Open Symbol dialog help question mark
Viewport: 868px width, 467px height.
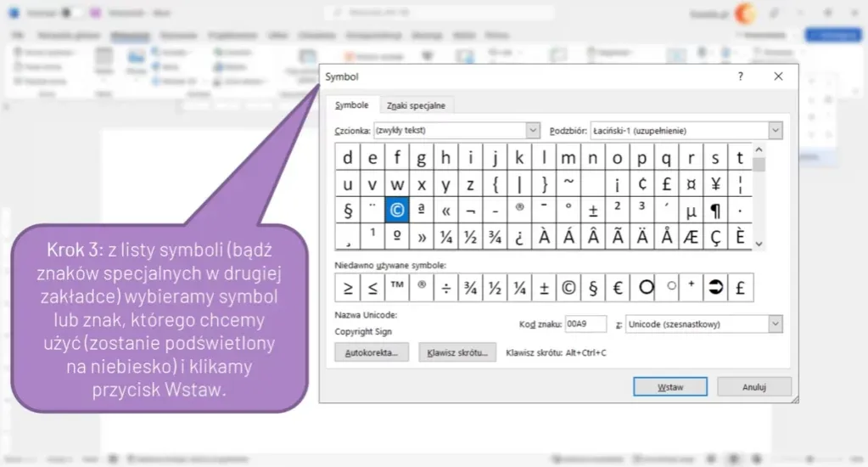(741, 76)
